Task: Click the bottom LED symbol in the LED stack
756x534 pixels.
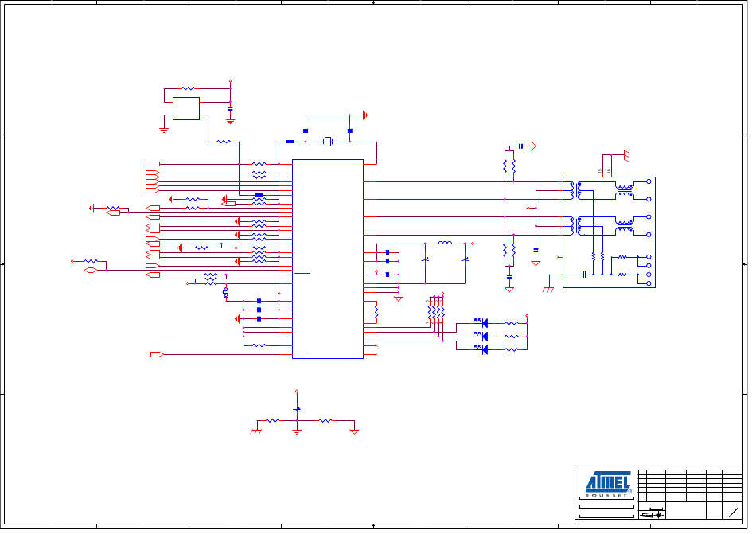Action: coord(481,349)
